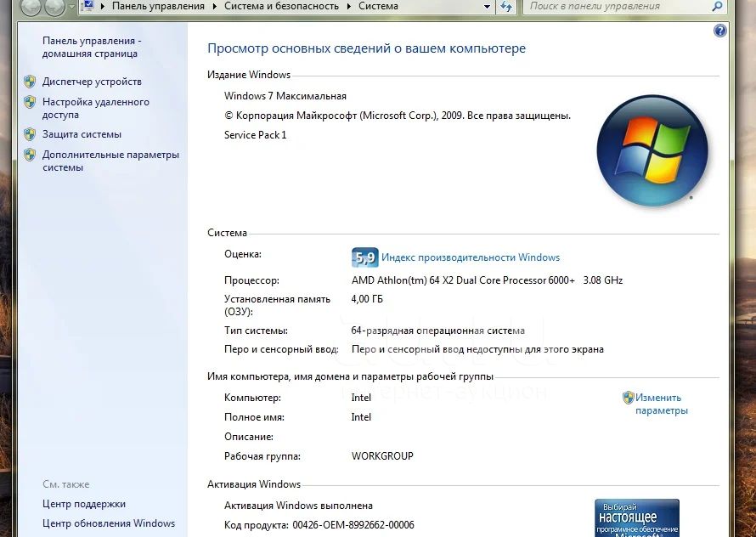Click the shield icon beside Дополнительные параметры системы
The height and width of the screenshot is (537, 756).
click(x=30, y=155)
